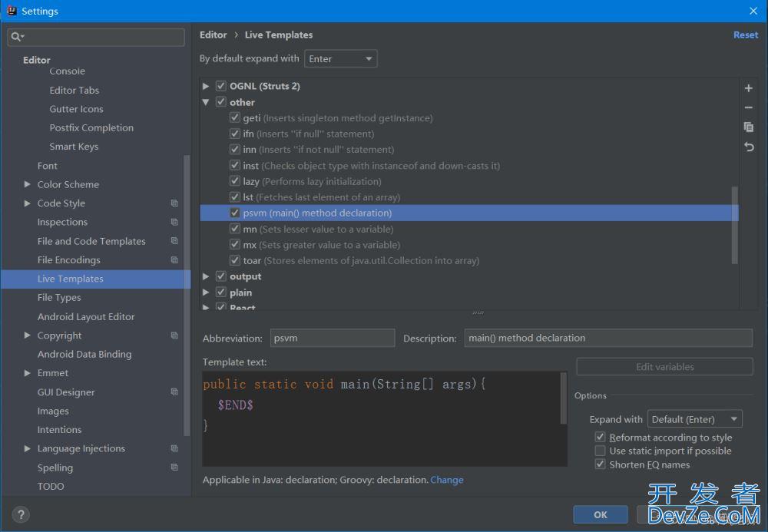Toggle the ifn template checkbox
768x532 pixels.
pos(234,134)
